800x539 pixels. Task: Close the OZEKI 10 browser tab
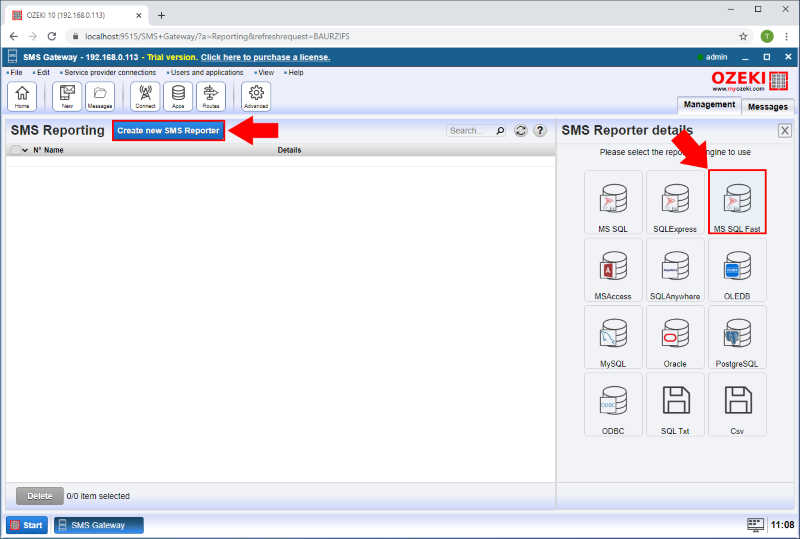tap(139, 15)
